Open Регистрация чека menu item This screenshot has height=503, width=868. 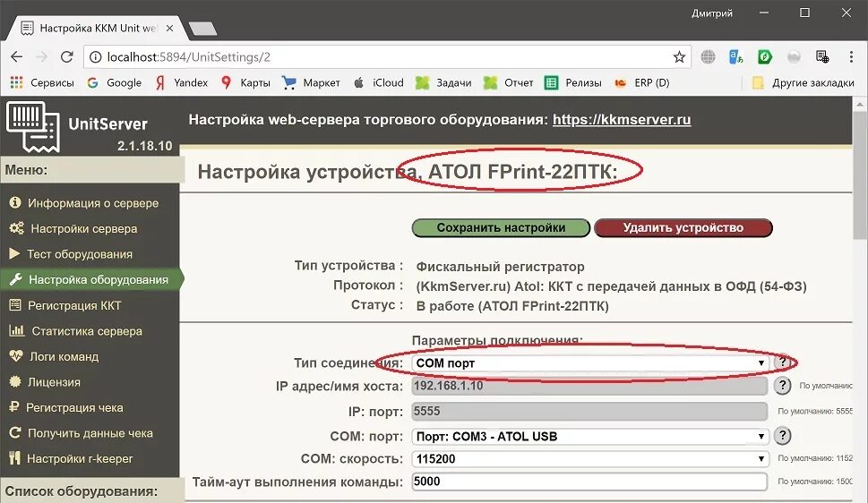tap(66, 408)
